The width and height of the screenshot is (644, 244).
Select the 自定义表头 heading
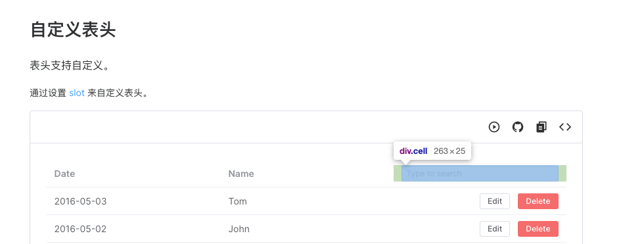coord(73,30)
